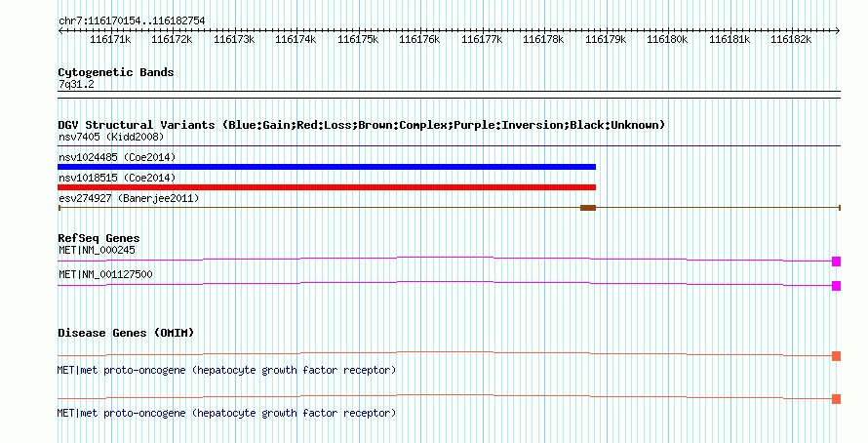Image resolution: width=868 pixels, height=443 pixels.
Task: Open the MET|NM_000245 transcript label
Action: click(x=97, y=251)
